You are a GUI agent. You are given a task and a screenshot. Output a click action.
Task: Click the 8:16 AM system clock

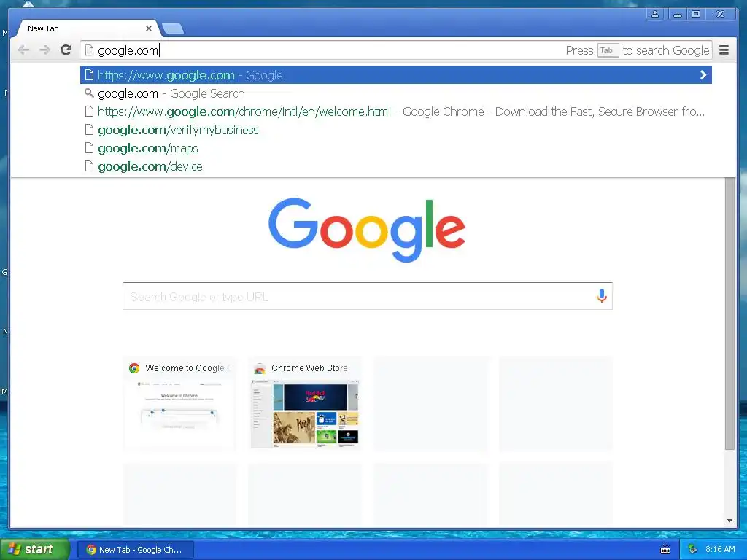coord(720,549)
